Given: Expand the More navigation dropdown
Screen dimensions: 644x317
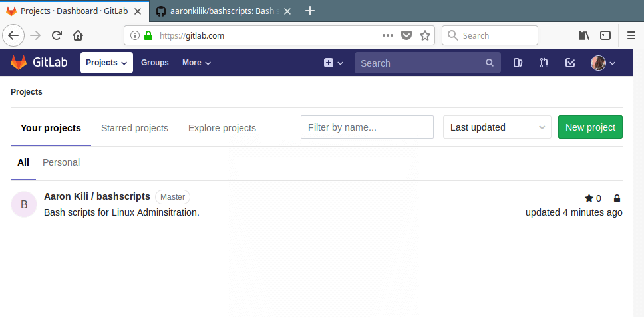Looking at the screenshot, I should point(196,63).
